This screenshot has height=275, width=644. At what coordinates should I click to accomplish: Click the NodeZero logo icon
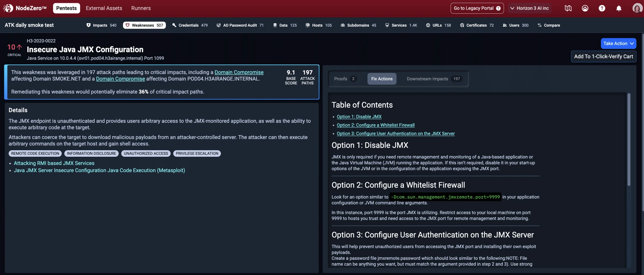point(8,8)
